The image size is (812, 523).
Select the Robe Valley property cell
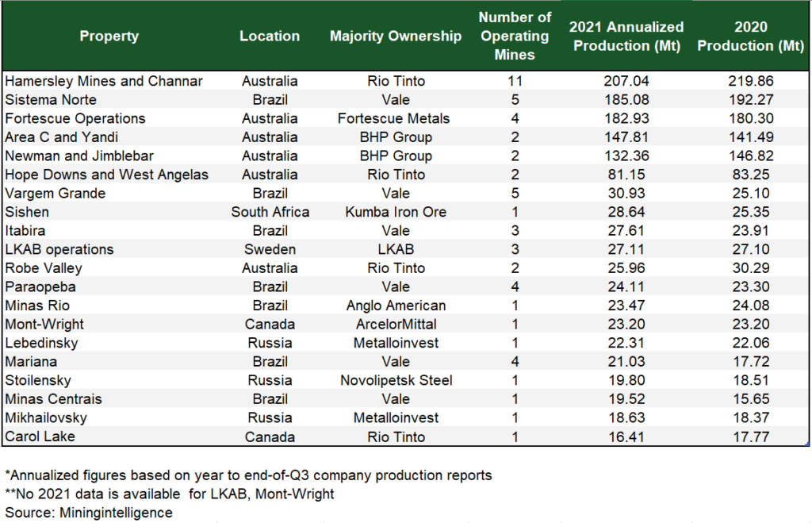44,268
